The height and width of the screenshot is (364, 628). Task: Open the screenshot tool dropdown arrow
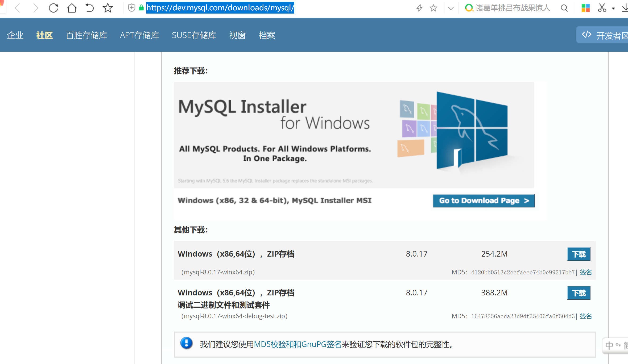pyautogui.click(x=613, y=9)
